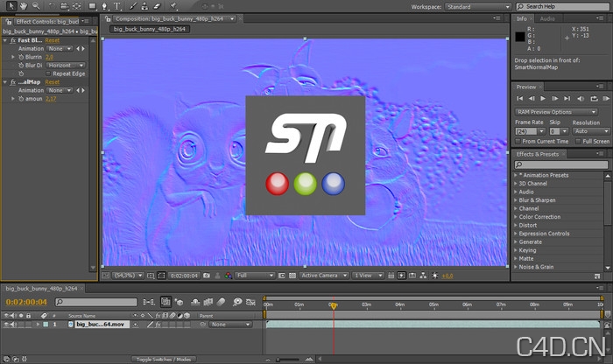Open the composition flowchart icon in viewer
The height and width of the screenshot is (364, 613).
423,276
